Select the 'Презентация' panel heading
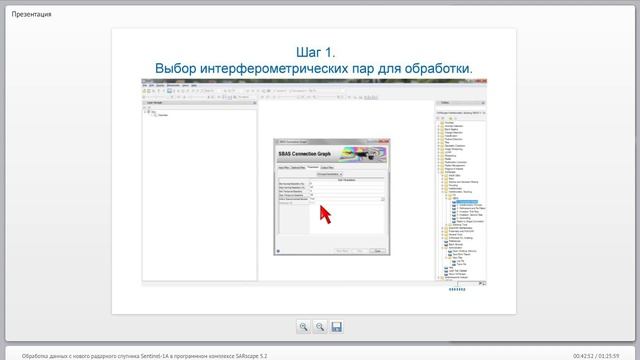 click(31, 14)
